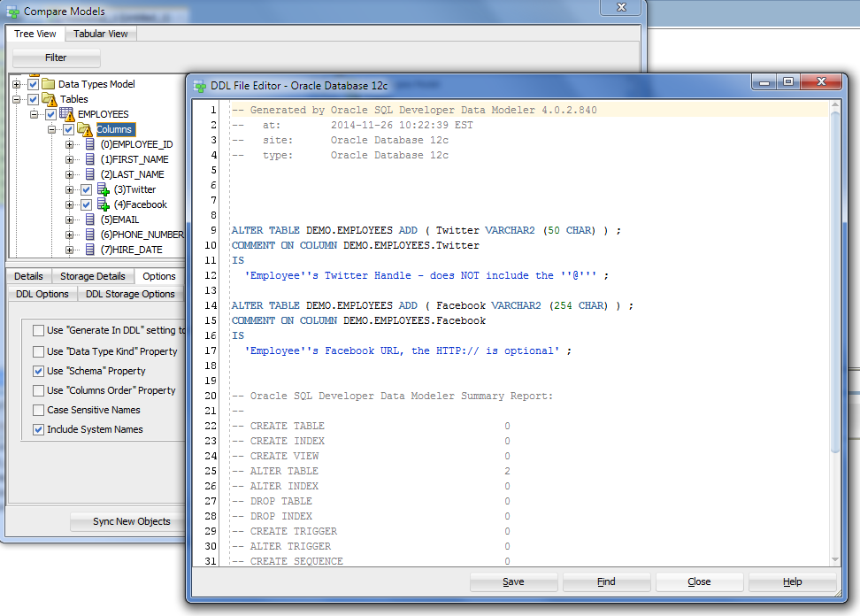Expand the (3)Twitter column node
Image resolution: width=860 pixels, height=616 pixels.
tap(69, 189)
